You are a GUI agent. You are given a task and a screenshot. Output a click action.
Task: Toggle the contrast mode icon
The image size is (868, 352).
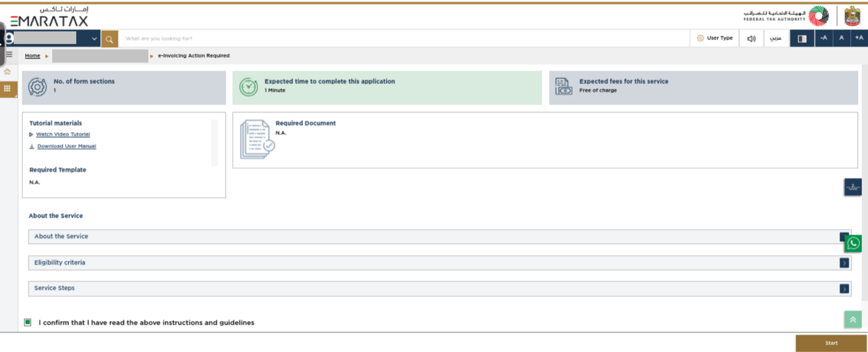tap(802, 38)
